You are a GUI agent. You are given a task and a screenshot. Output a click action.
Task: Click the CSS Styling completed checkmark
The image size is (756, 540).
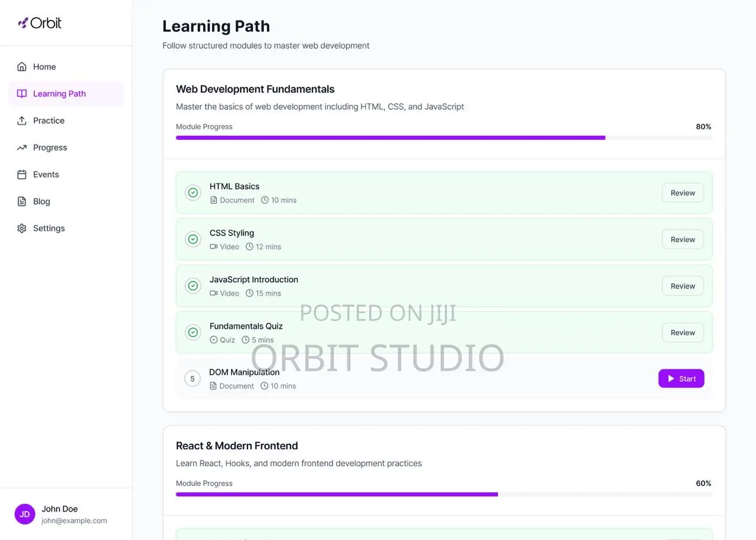(193, 239)
